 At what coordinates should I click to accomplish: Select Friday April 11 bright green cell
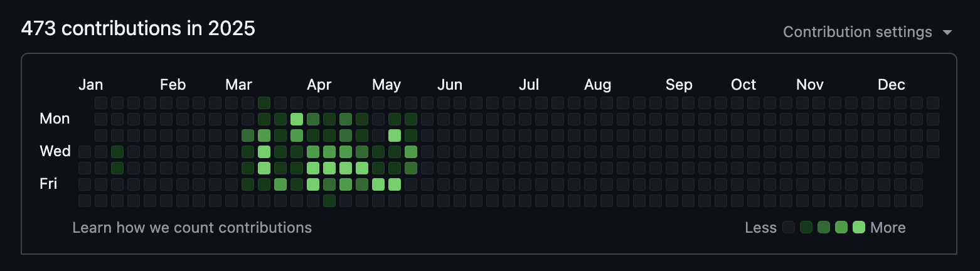click(313, 184)
